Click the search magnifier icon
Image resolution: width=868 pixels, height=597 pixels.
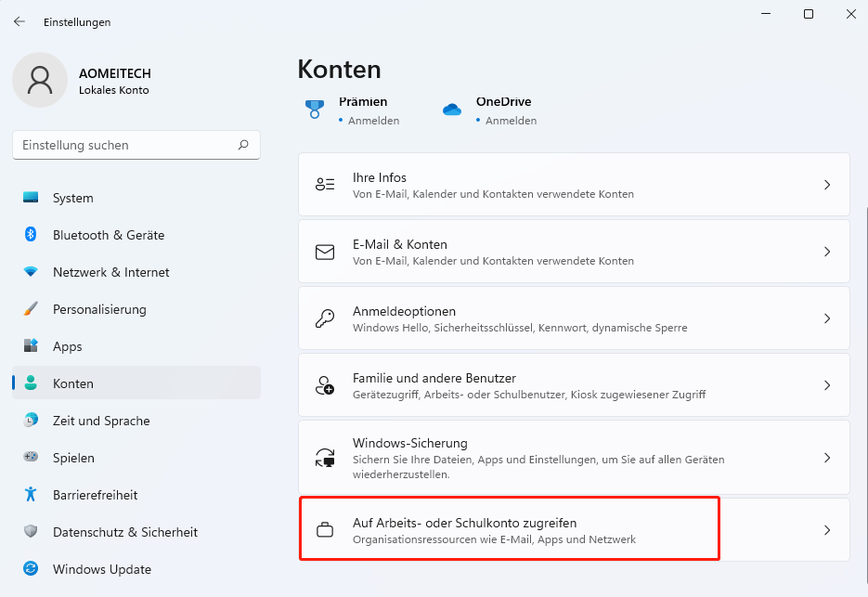click(243, 145)
